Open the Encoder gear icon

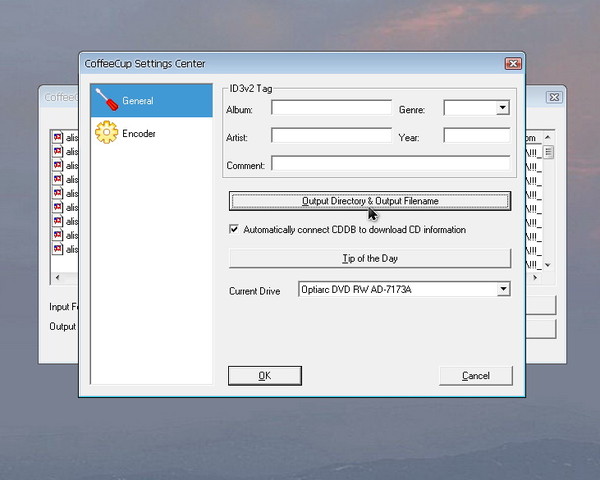pyautogui.click(x=106, y=132)
